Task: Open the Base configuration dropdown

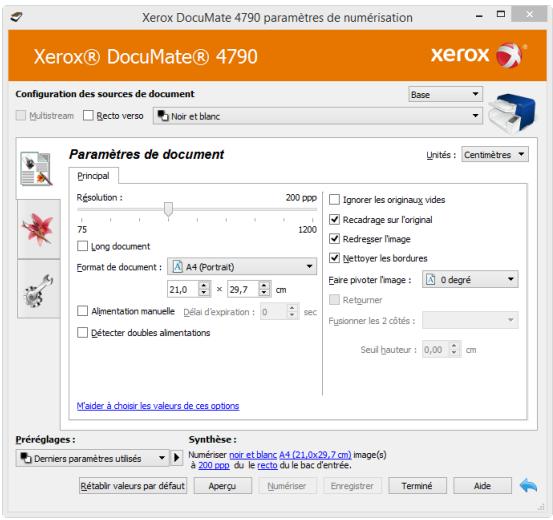Action: [445, 95]
